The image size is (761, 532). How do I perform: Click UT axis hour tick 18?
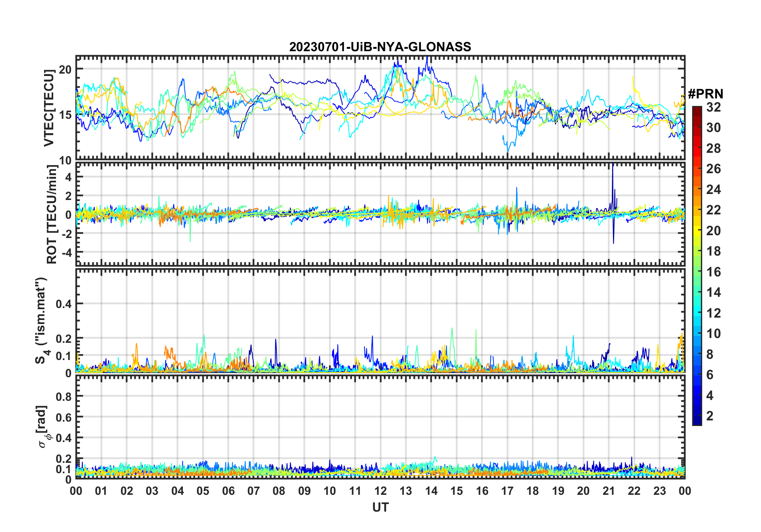coord(533,491)
